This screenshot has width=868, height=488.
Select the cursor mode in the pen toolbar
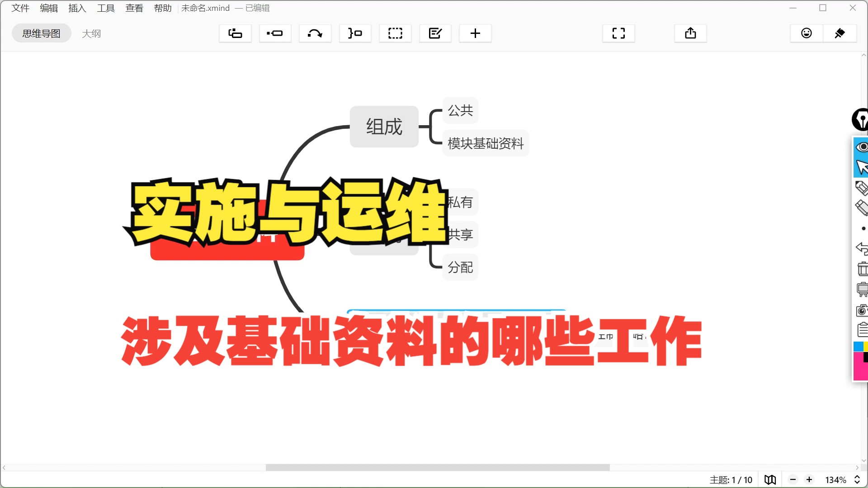pyautogui.click(x=861, y=167)
